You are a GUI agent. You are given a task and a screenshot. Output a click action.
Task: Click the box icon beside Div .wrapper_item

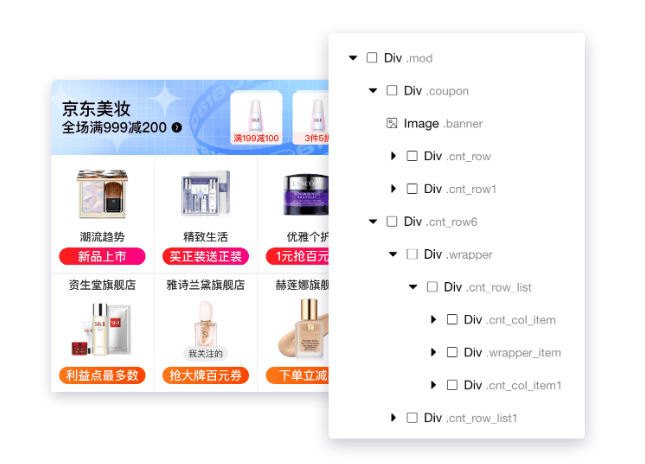[452, 352]
